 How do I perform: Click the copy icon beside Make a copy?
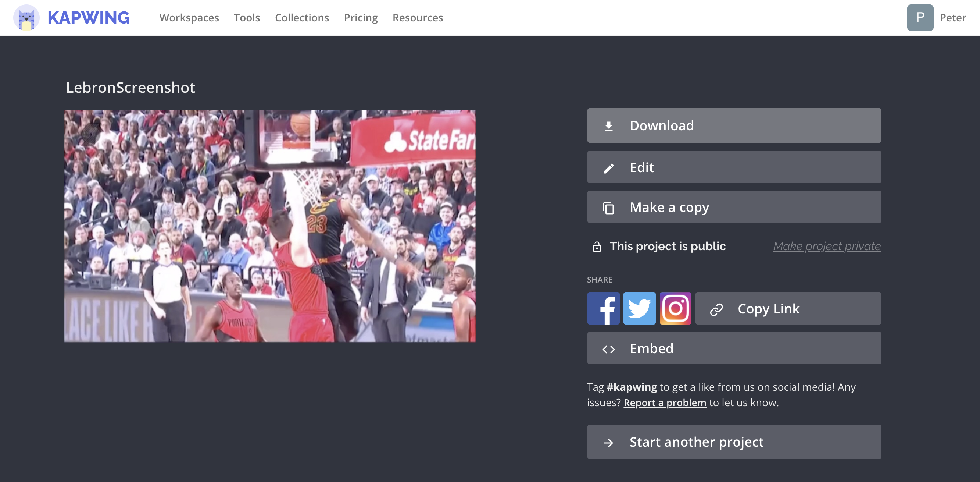click(609, 207)
